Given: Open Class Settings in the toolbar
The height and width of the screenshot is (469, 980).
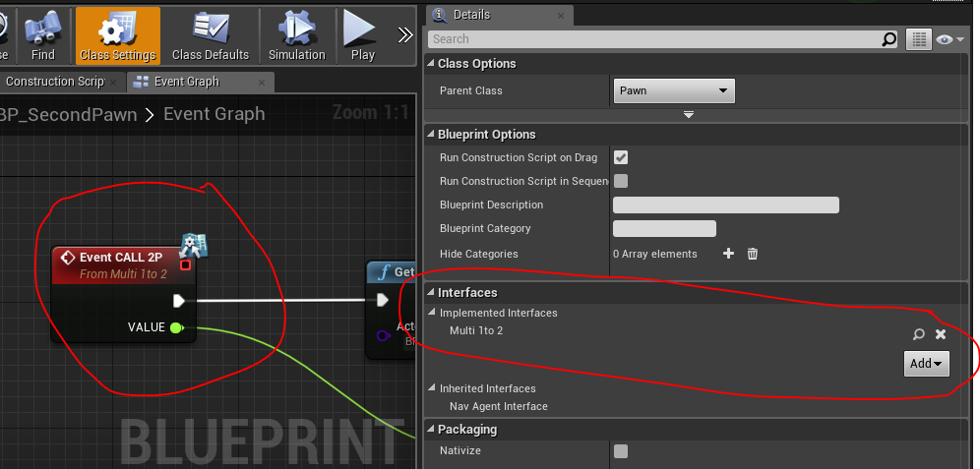Looking at the screenshot, I should coord(118,34).
